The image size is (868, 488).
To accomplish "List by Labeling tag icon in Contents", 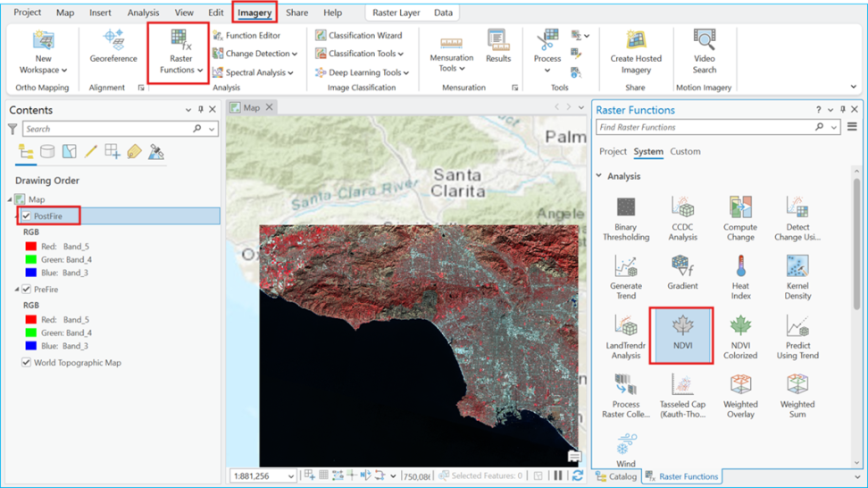I will [x=134, y=151].
